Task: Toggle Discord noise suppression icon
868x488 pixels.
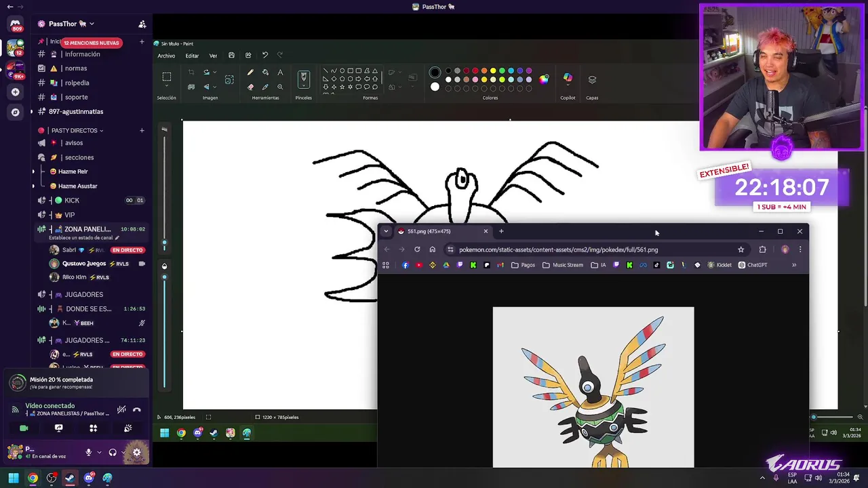Action: pyautogui.click(x=121, y=409)
